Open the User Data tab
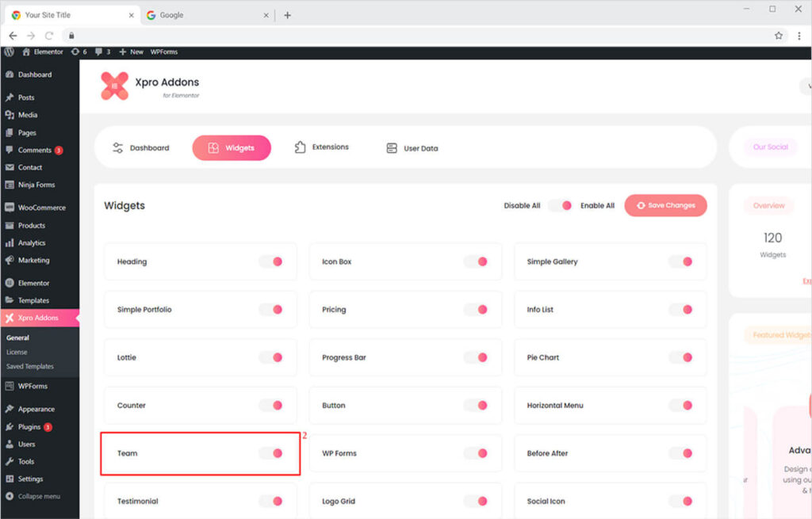Image resolution: width=812 pixels, height=519 pixels. coord(412,148)
